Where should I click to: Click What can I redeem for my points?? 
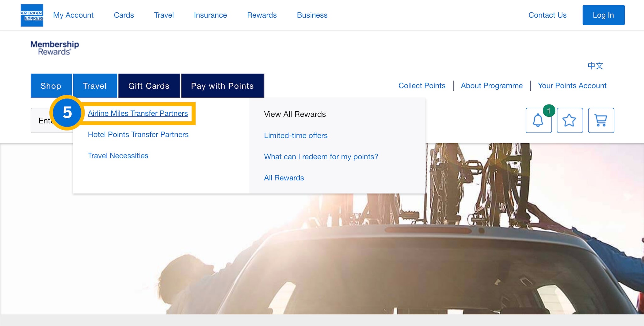pos(321,157)
